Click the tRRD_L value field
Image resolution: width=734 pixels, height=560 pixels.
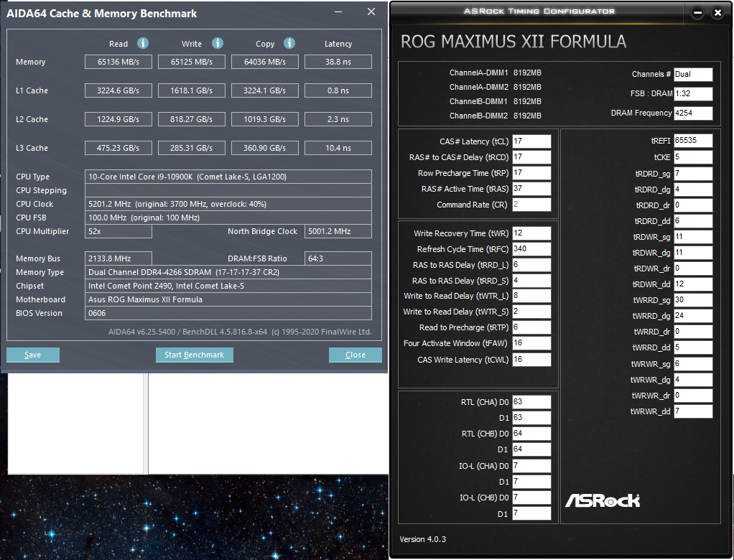531,265
